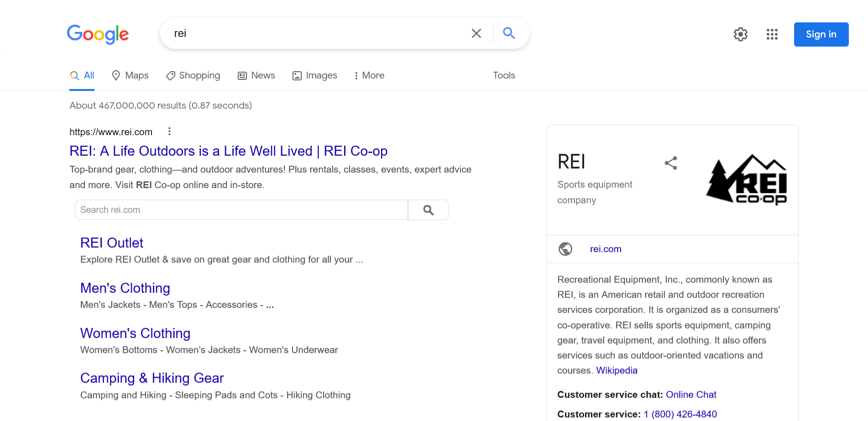Open the quick settings gear icon
The image size is (868, 421).
click(x=740, y=34)
